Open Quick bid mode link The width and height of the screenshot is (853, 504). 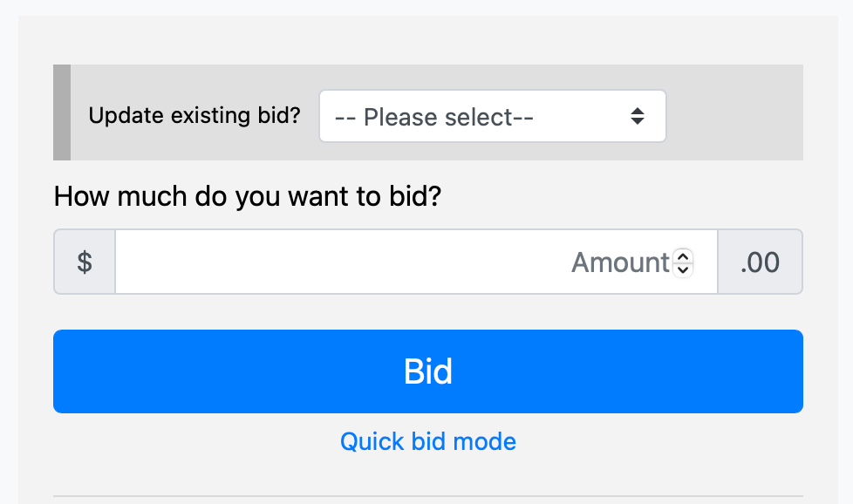pos(427,441)
